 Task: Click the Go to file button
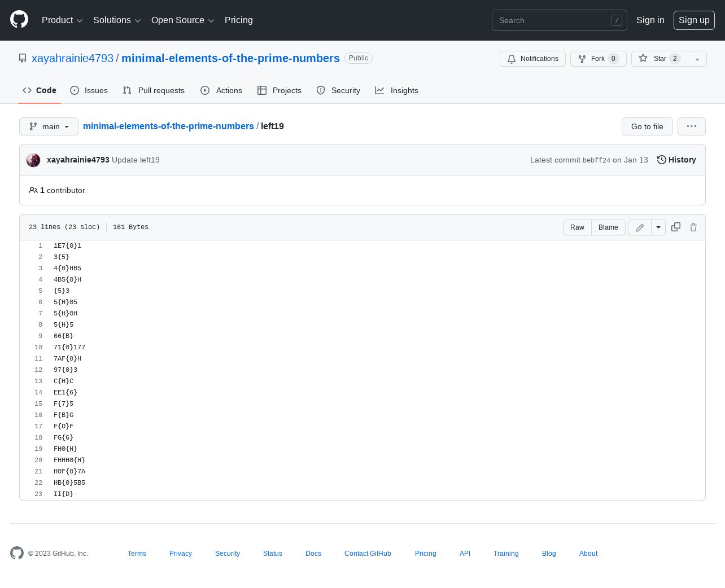pyautogui.click(x=647, y=126)
